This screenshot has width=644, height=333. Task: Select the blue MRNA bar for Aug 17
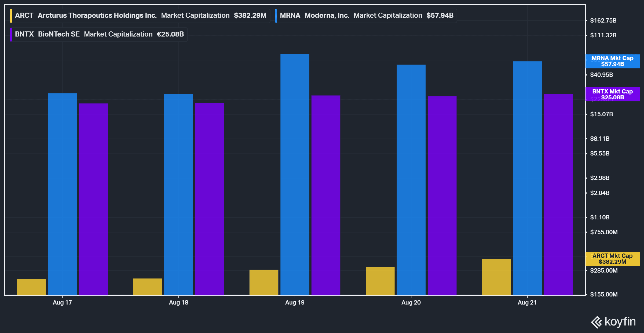point(62,194)
